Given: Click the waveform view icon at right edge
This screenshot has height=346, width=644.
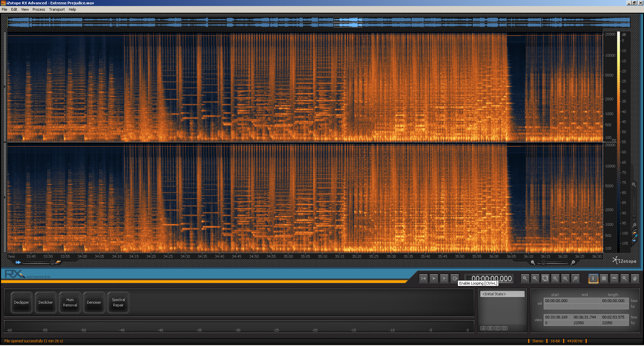Looking at the screenshot, I should [634, 240].
